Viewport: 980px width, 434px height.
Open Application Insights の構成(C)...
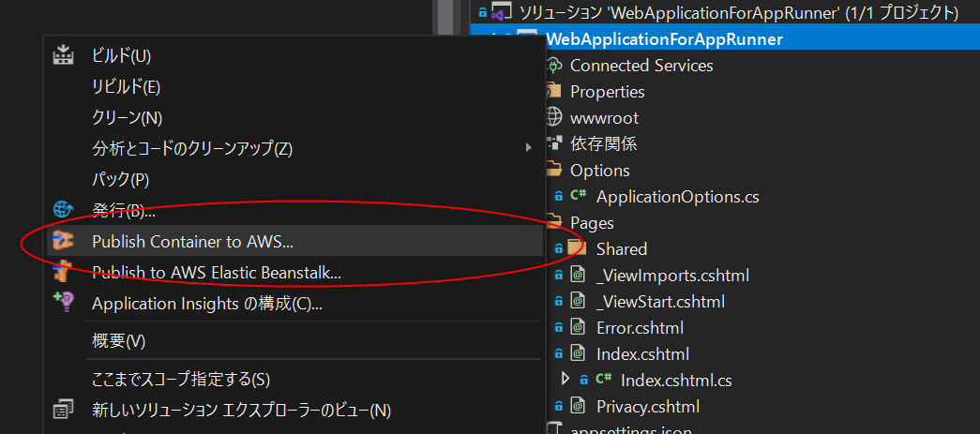tap(294, 304)
